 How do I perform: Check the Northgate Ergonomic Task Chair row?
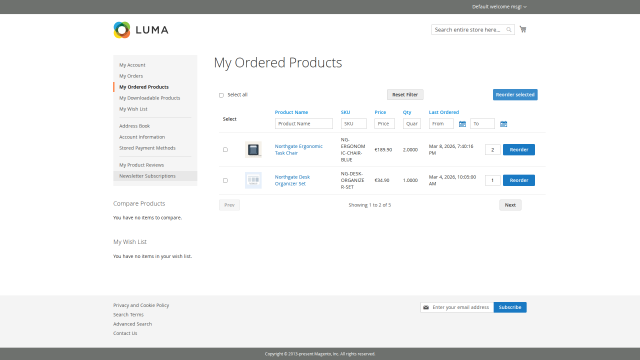point(225,150)
